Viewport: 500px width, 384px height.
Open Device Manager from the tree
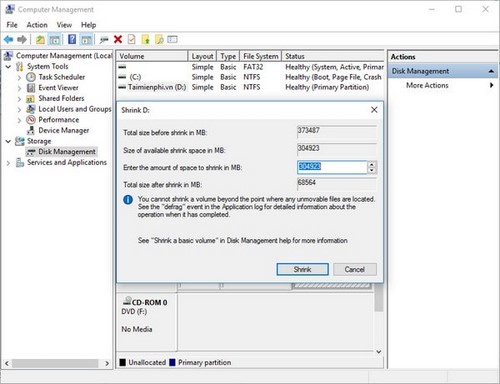[64, 130]
